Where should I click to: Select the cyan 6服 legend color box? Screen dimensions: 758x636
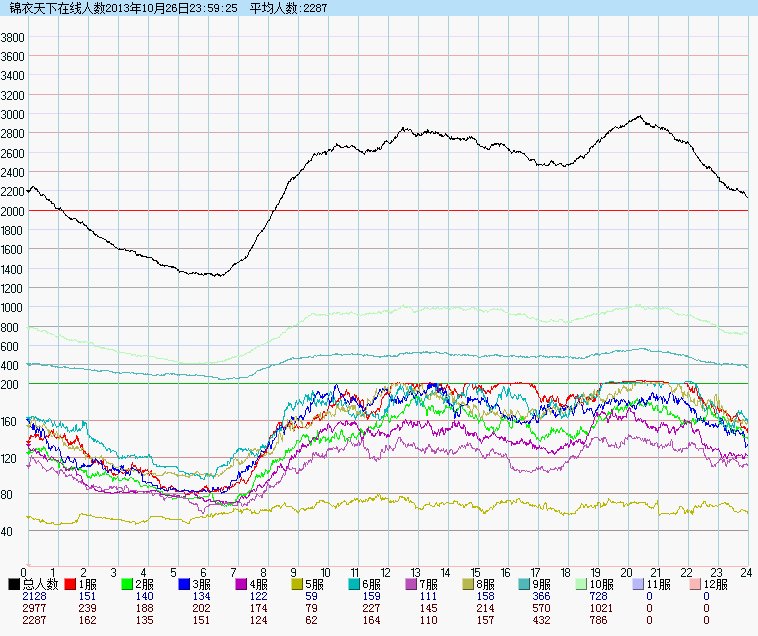355,584
